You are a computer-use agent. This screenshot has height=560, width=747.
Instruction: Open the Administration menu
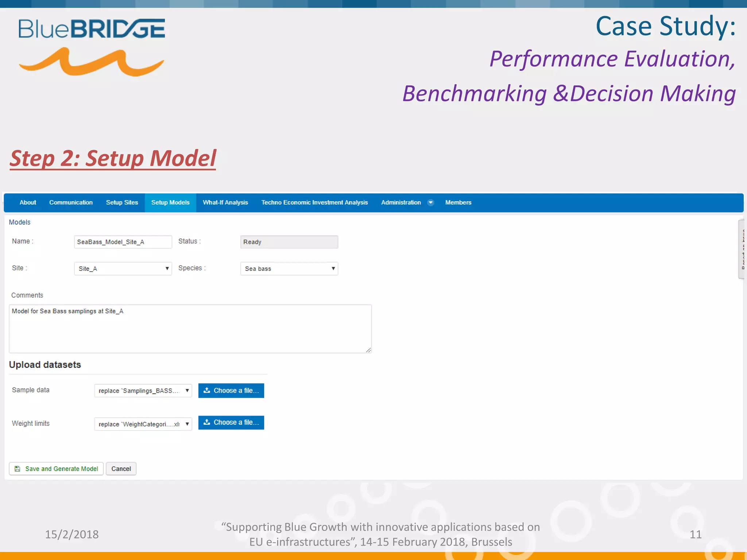(x=401, y=202)
